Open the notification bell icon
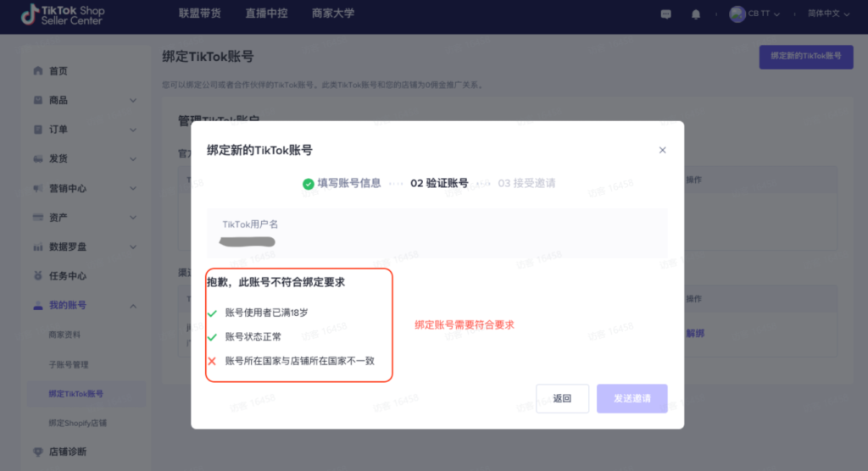 (x=696, y=14)
